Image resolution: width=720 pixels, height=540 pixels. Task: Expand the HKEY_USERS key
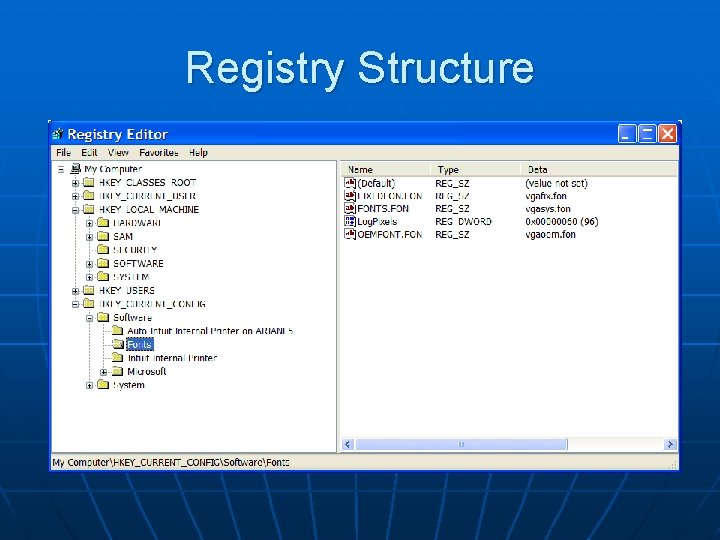[75, 291]
